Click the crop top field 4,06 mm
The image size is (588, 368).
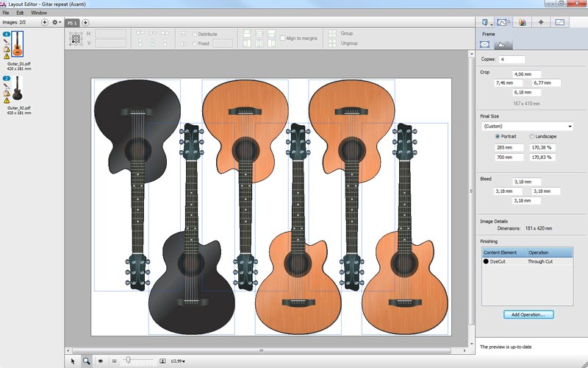pos(526,74)
